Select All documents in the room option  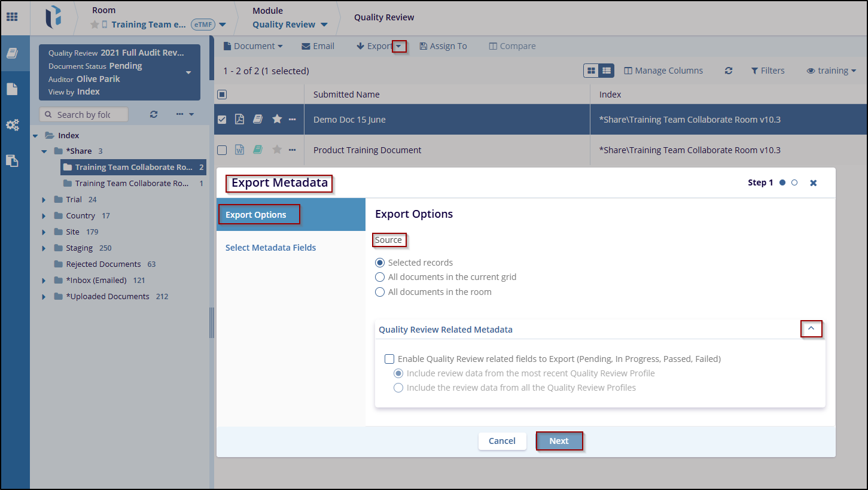tap(380, 292)
